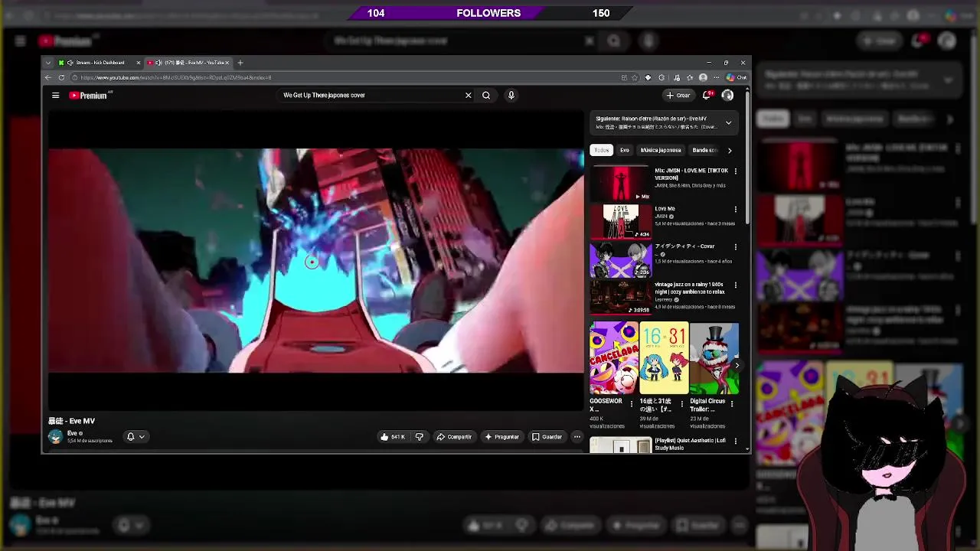
Task: Click the Compartir button
Action: 454,436
